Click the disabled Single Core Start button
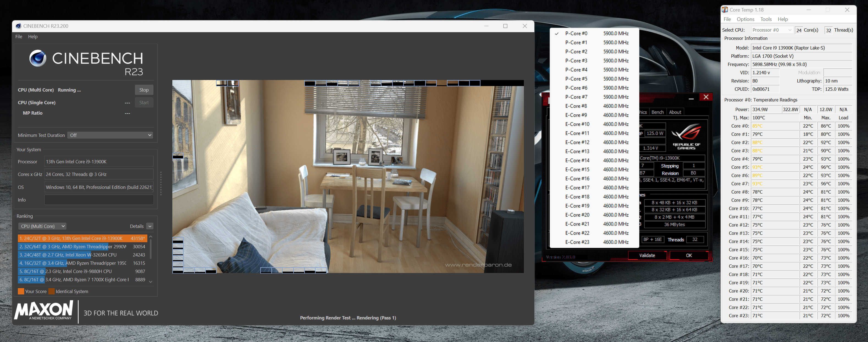868x342 pixels. coord(144,103)
